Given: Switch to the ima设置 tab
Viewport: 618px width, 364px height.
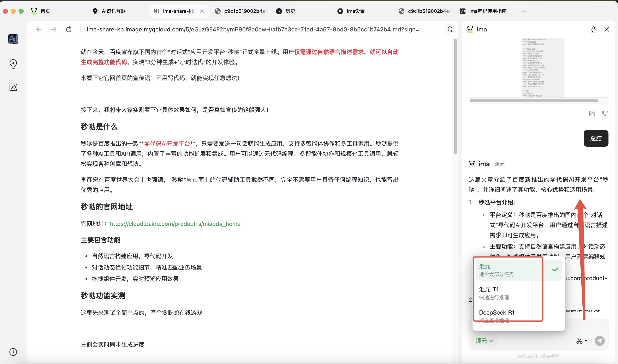Looking at the screenshot, I should (351, 11).
